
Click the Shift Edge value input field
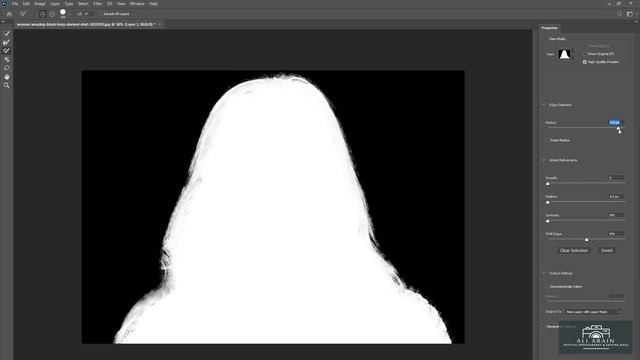pyautogui.click(x=616, y=234)
